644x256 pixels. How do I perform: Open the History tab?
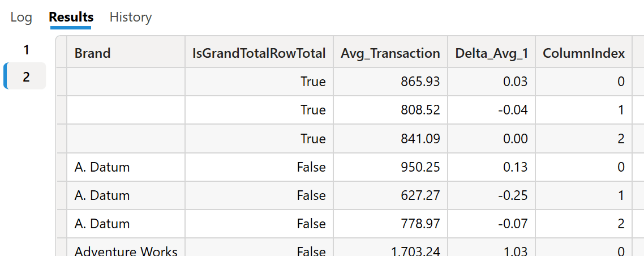[x=131, y=17]
